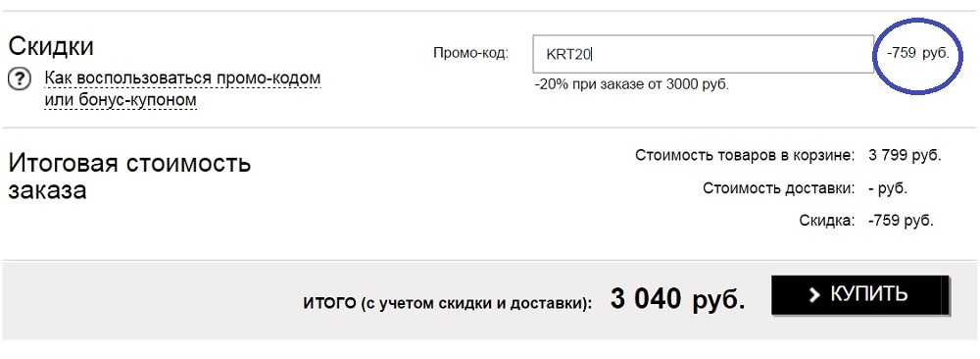Click the КУПИТЬ buy button
This screenshot has width=980, height=359.
(860, 294)
